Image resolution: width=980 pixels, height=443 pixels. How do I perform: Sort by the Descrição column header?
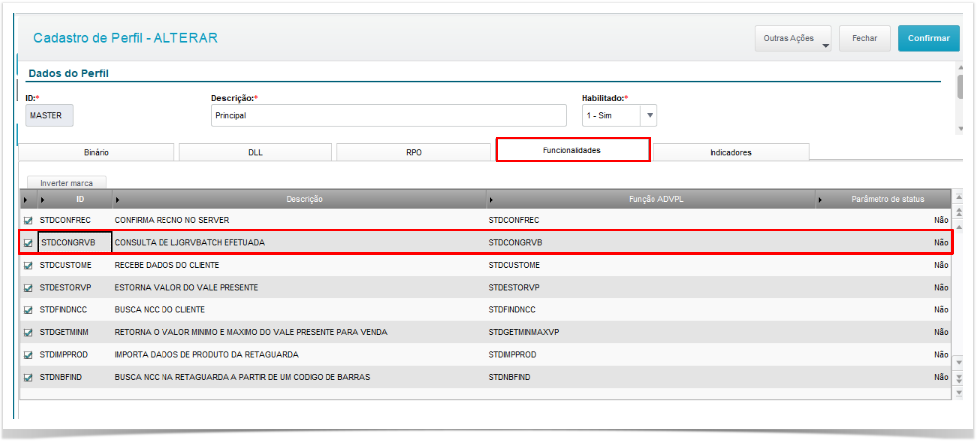pos(300,199)
